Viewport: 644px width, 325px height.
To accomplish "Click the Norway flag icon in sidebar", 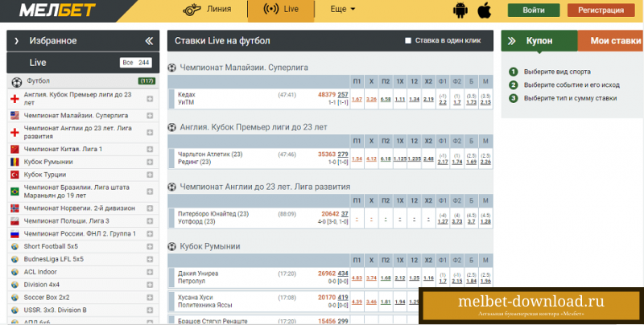I will coord(14,208).
